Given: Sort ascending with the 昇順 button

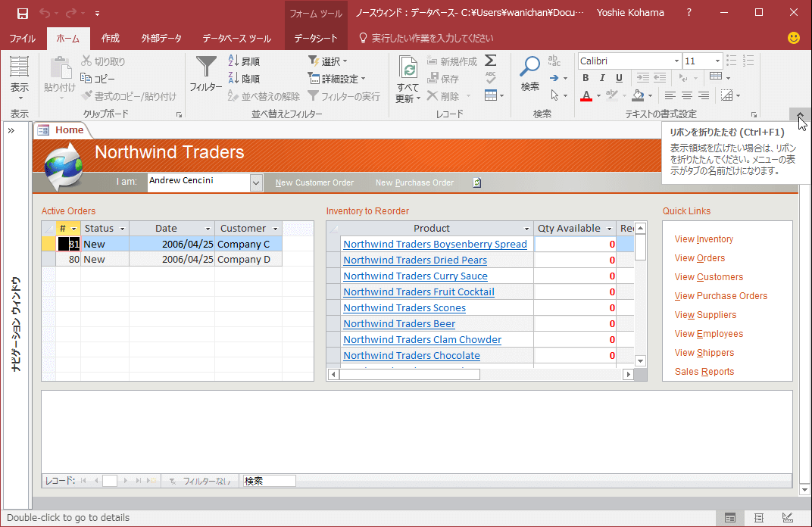Looking at the screenshot, I should pyautogui.click(x=244, y=61).
